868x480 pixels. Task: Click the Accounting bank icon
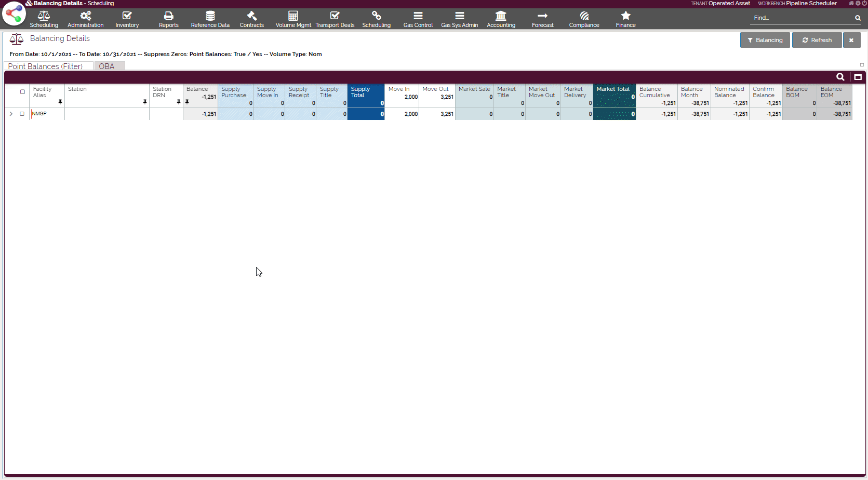tap(501, 16)
